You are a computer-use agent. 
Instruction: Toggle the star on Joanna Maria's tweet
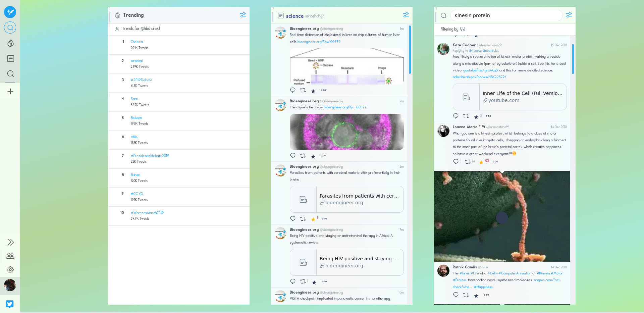point(481,162)
